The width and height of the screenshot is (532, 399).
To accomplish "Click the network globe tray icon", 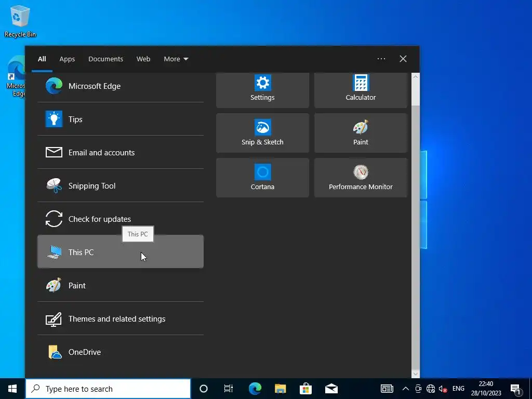I will tap(431, 389).
